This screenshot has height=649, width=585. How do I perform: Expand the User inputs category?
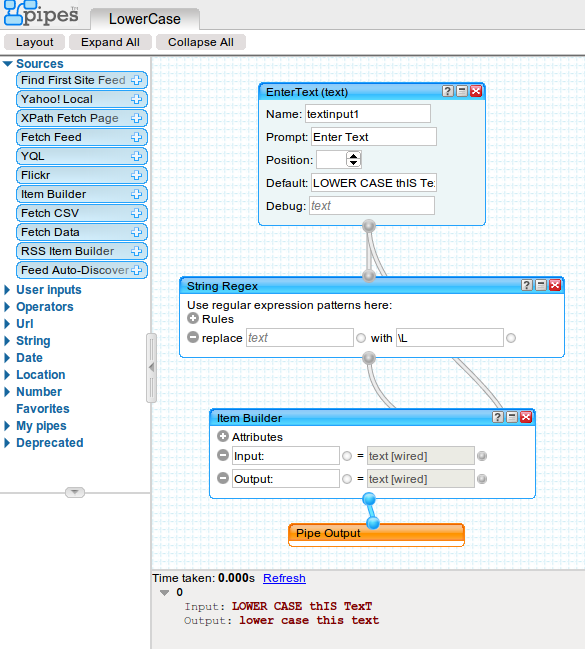(7, 290)
